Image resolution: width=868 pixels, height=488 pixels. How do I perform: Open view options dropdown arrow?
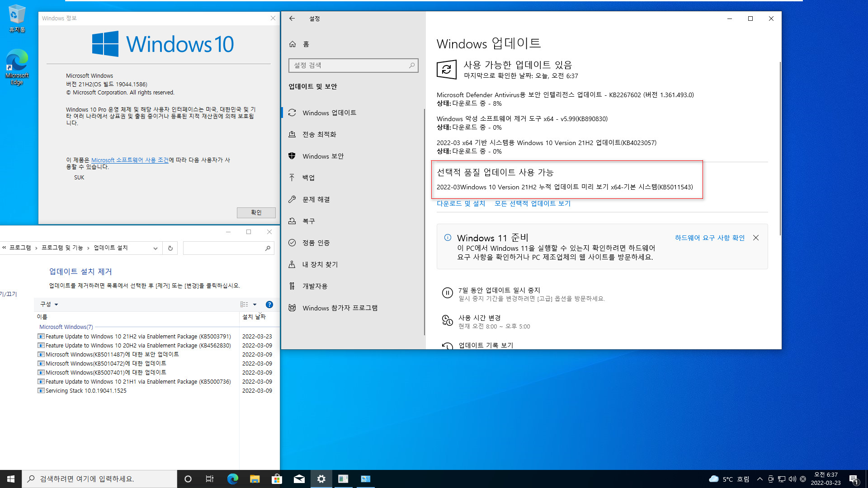pos(255,305)
